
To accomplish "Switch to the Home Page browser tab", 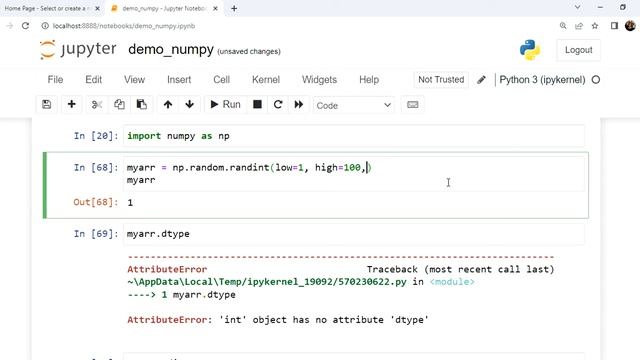I will pos(46,8).
